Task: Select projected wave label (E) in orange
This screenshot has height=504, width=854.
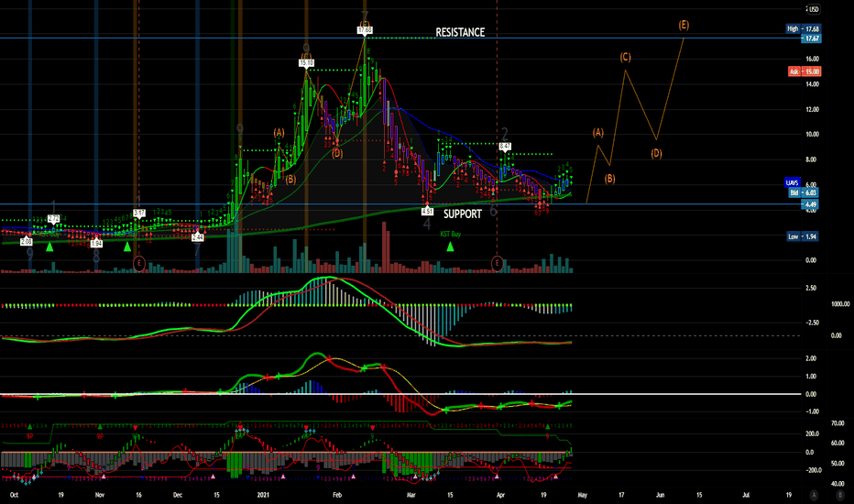Action: click(x=684, y=25)
